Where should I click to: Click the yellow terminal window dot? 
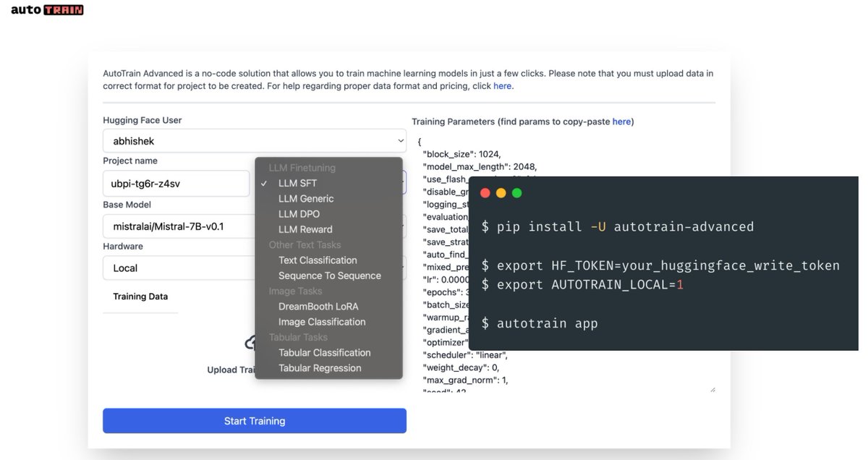pyautogui.click(x=501, y=193)
